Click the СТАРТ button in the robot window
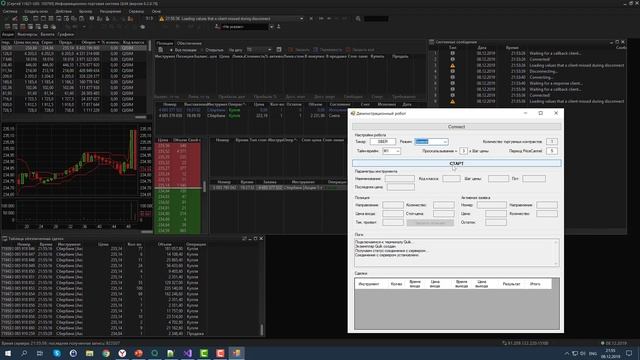This screenshot has height=360, width=640. click(456, 163)
